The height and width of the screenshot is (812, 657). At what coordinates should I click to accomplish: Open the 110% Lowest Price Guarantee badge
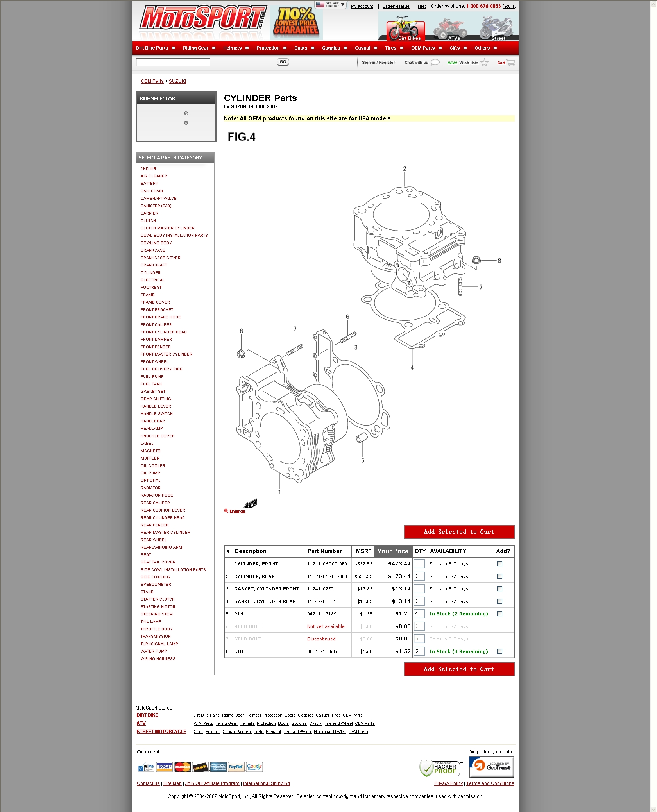coord(297,22)
